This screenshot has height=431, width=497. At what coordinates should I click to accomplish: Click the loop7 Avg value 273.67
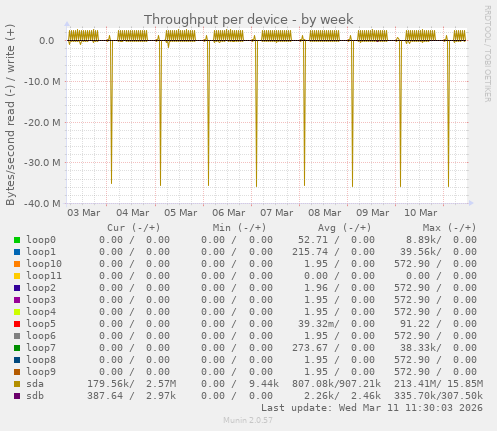click(x=310, y=348)
